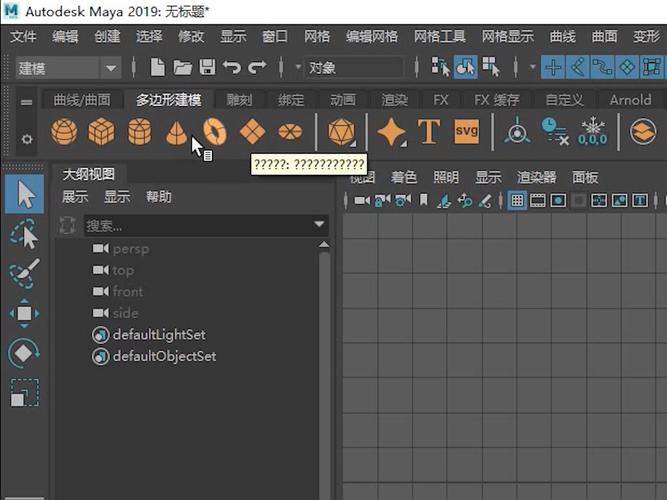Open the 编辑网格 menu

click(x=372, y=36)
